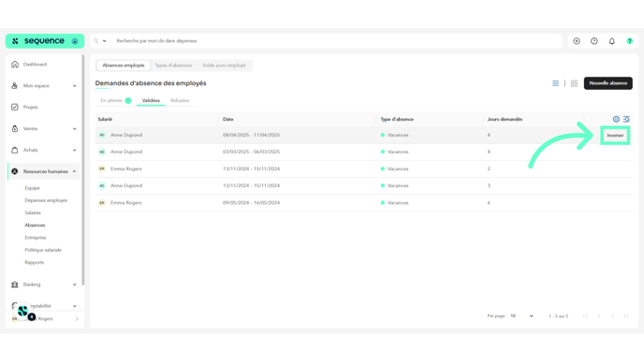The image size is (644, 362).
Task: Open Dépenses employés submenu item
Action: click(46, 200)
